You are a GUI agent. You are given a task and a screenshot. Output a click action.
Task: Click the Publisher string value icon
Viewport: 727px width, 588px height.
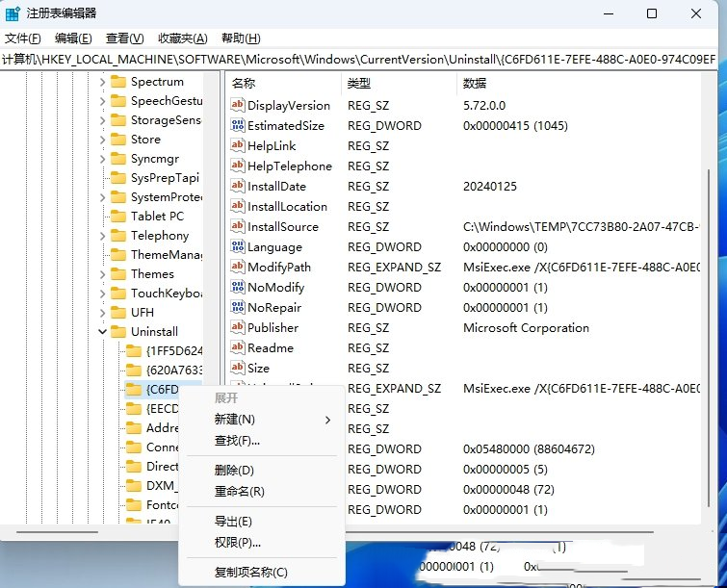coord(238,327)
